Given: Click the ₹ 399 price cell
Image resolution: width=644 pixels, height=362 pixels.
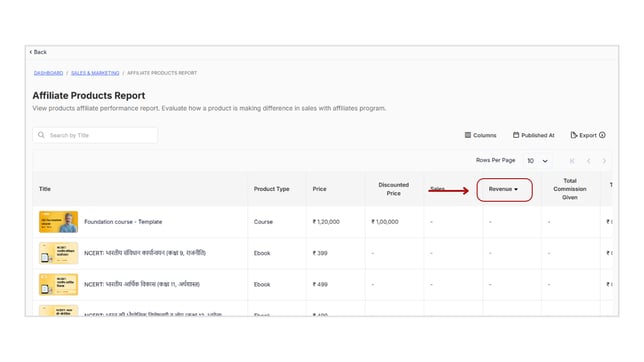Looking at the screenshot, I should 320,253.
